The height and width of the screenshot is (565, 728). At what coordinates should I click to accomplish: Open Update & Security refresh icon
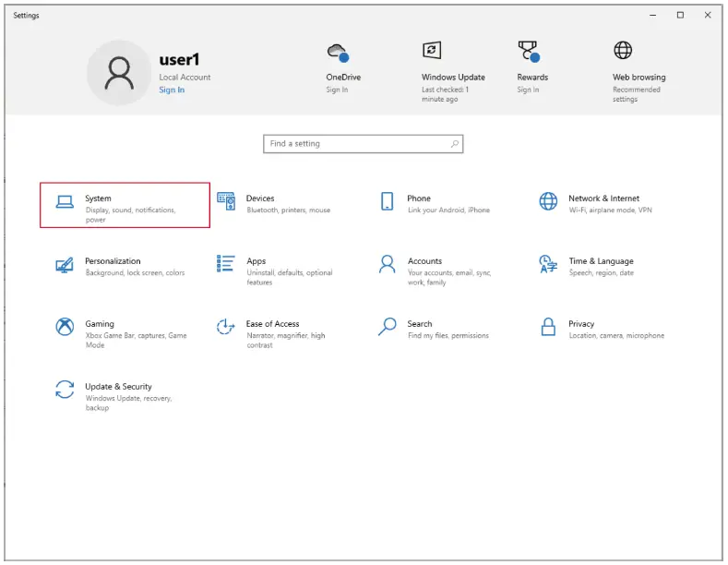(x=65, y=391)
